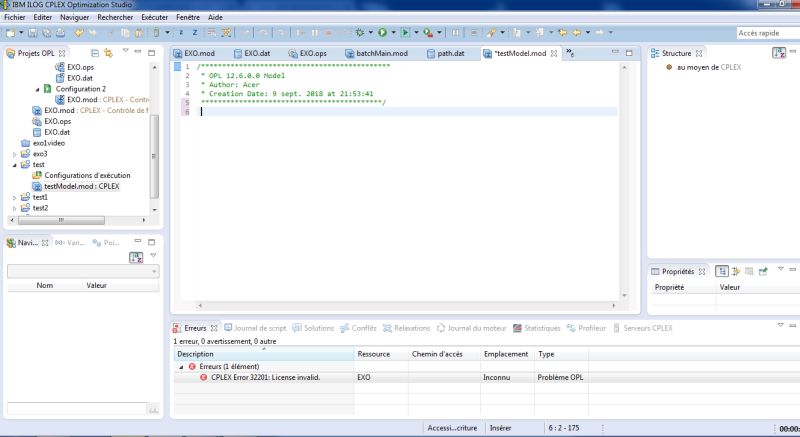
Task: Collapse the test project node
Action: 14,165
